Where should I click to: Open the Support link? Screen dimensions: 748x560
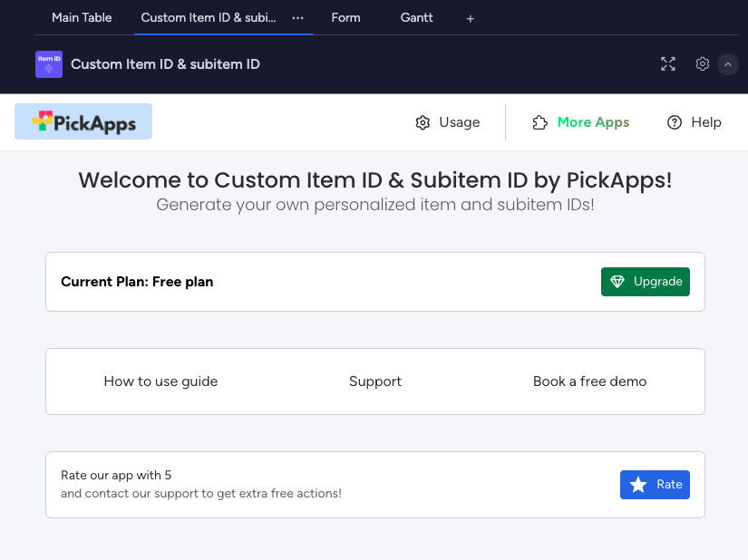pos(375,381)
